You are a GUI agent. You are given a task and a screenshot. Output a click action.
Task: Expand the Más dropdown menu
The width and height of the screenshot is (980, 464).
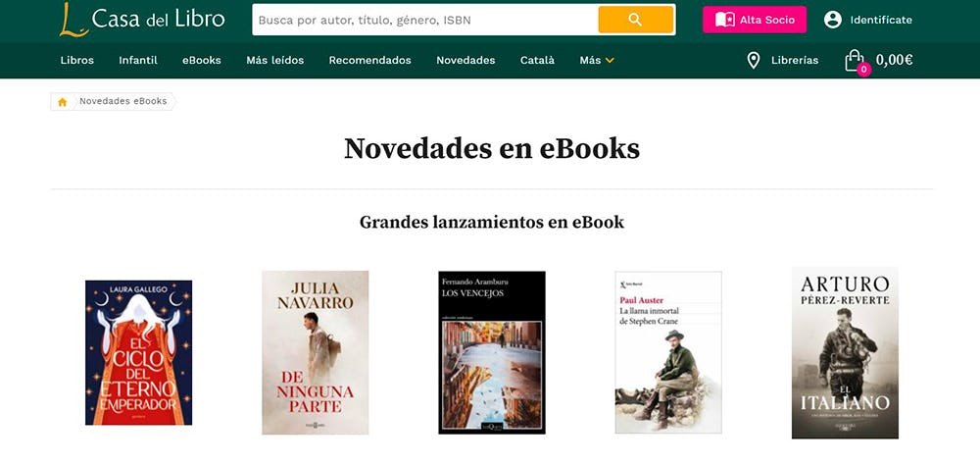click(597, 60)
